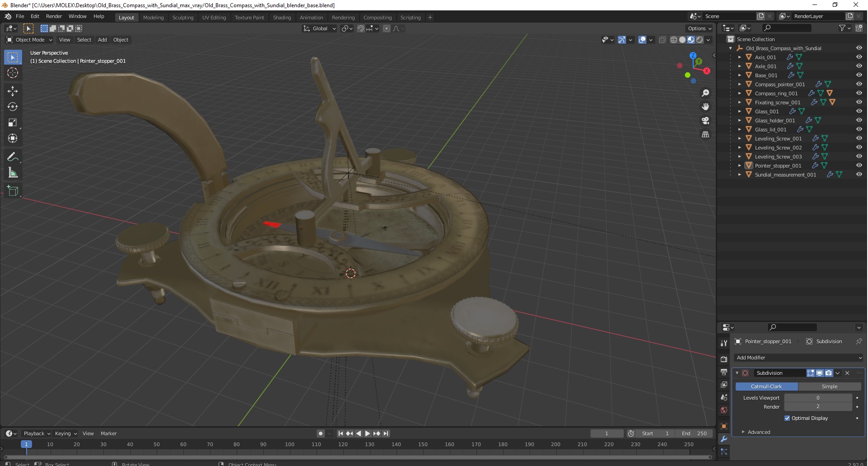868x466 pixels.
Task: Toggle camera view icon
Action: pos(705,121)
